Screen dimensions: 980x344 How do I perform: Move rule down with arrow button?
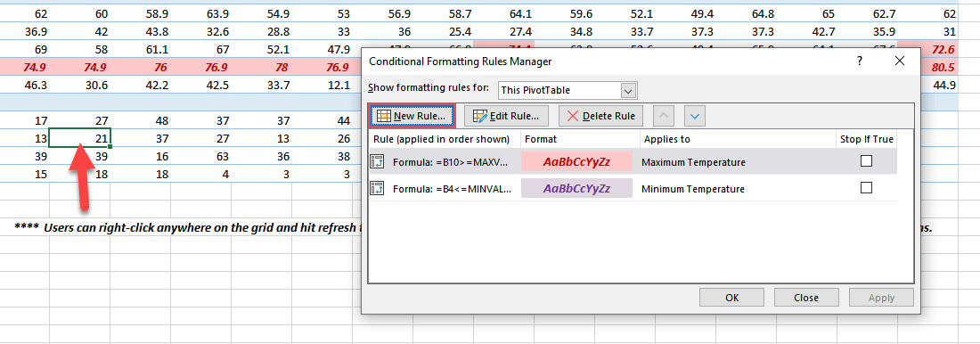click(x=695, y=116)
